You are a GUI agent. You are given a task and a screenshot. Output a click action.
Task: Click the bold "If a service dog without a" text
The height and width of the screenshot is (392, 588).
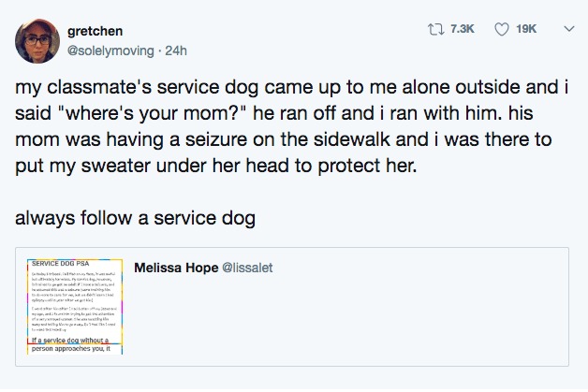[67, 341]
